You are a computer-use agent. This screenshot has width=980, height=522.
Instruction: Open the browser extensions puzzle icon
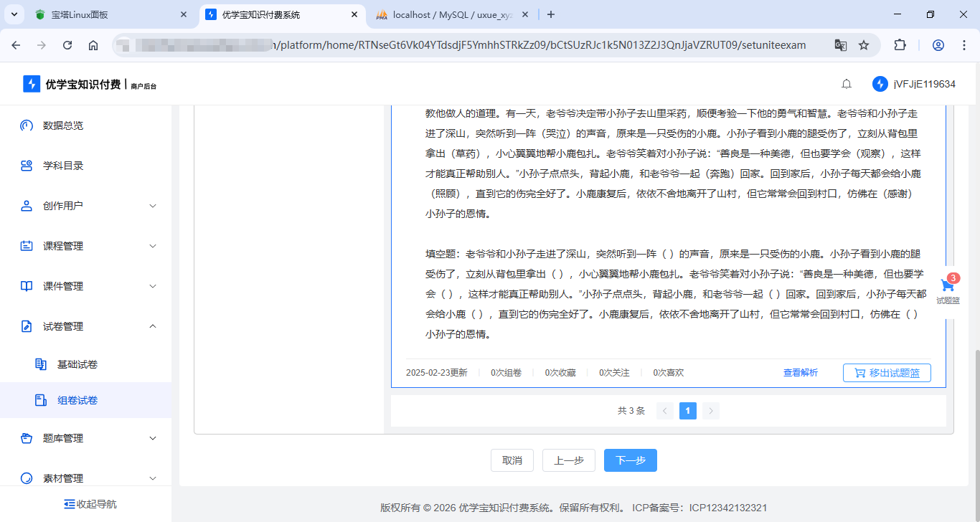(x=900, y=44)
